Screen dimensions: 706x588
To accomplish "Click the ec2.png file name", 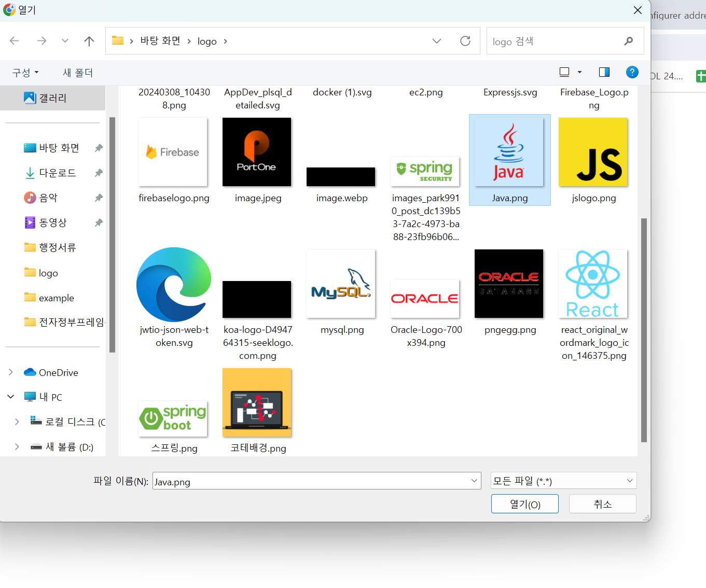I will [x=426, y=92].
